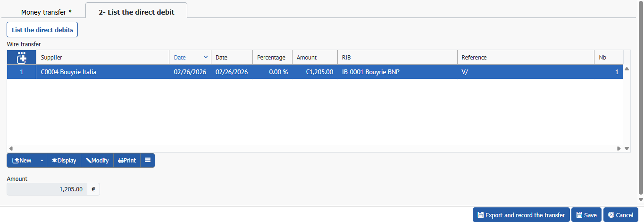The height and width of the screenshot is (222, 644).
Task: Open the hamburger menu in table toolbar
Action: point(148,161)
